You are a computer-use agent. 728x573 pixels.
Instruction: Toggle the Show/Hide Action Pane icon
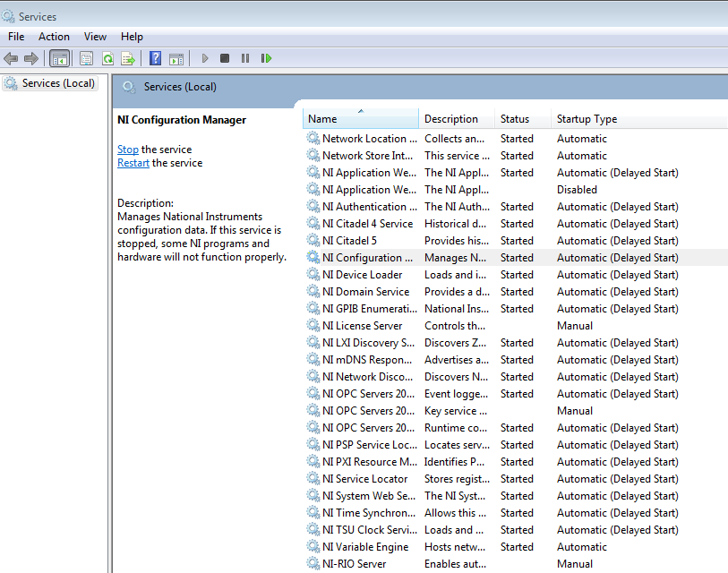point(176,58)
